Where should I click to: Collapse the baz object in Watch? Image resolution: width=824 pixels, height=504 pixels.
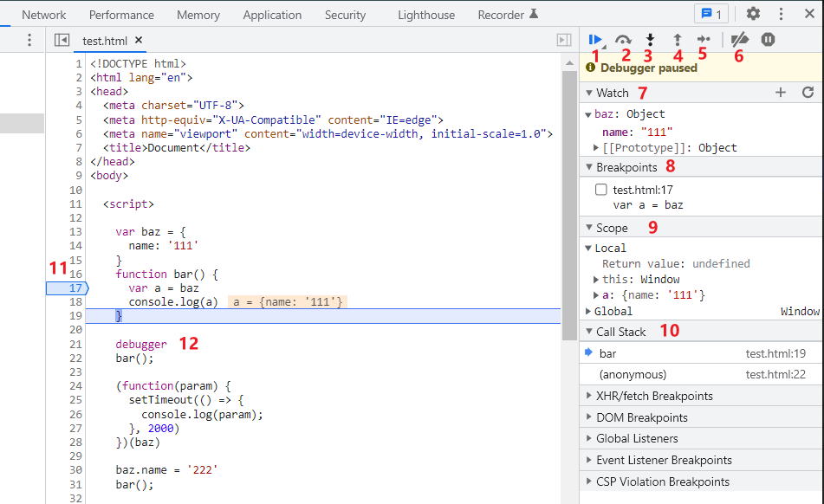(588, 114)
